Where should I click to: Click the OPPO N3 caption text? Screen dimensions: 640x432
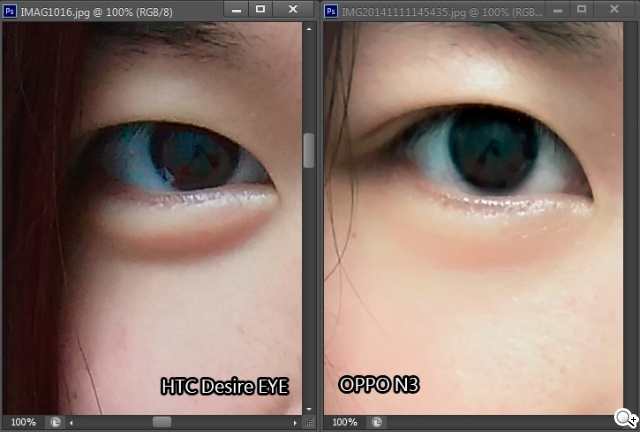click(379, 385)
